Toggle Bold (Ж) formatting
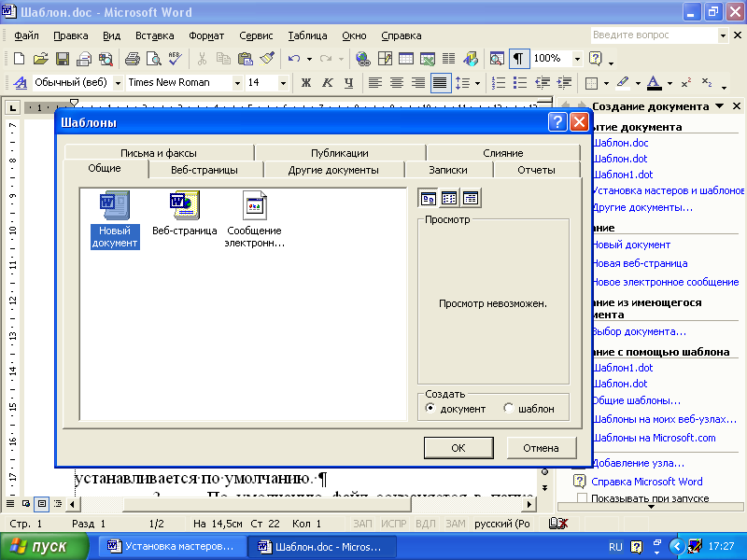This screenshot has width=747, height=560. click(306, 83)
